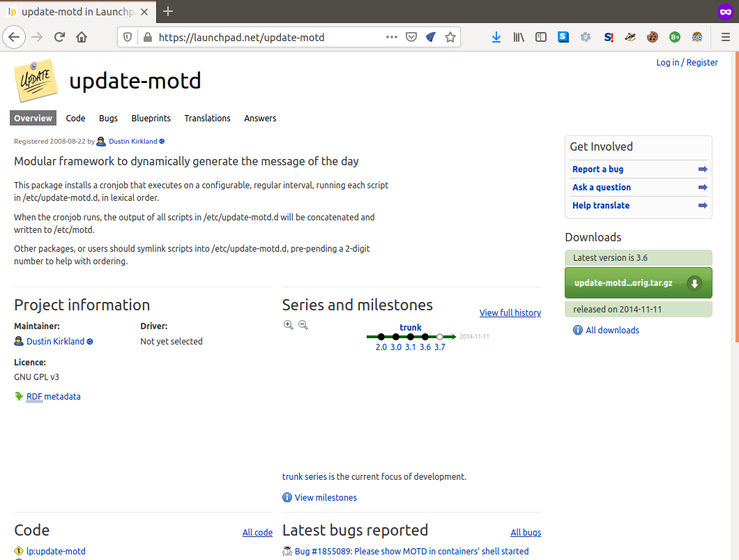Switch to the Overview tab
Image resolution: width=739 pixels, height=560 pixels.
pyautogui.click(x=33, y=119)
